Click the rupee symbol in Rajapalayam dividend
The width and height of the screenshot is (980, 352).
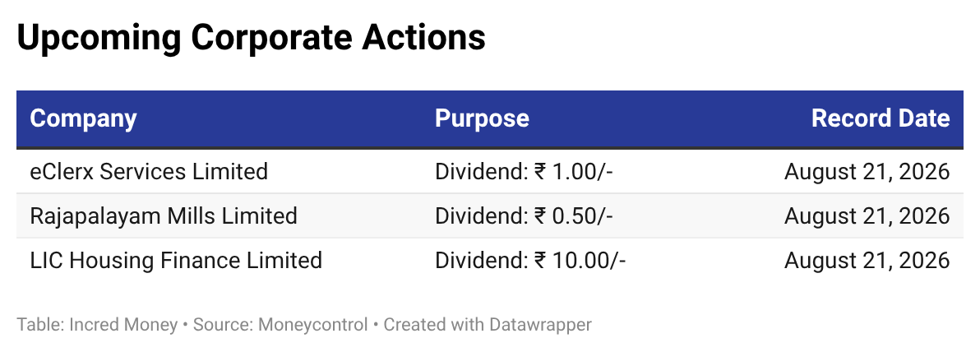pyautogui.click(x=541, y=216)
